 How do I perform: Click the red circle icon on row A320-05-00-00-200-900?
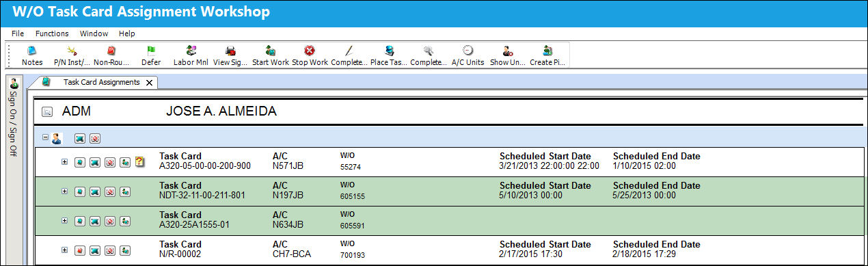click(110, 162)
